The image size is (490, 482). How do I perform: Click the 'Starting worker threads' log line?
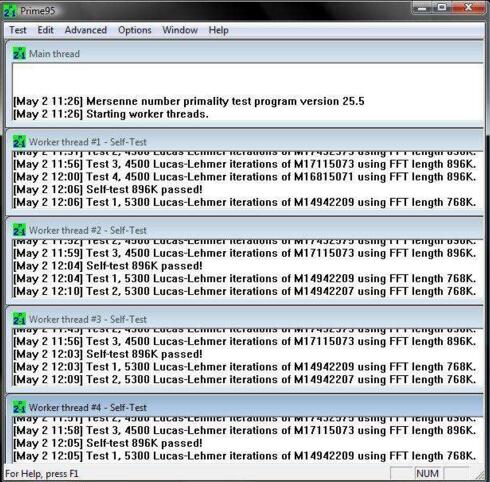111,114
